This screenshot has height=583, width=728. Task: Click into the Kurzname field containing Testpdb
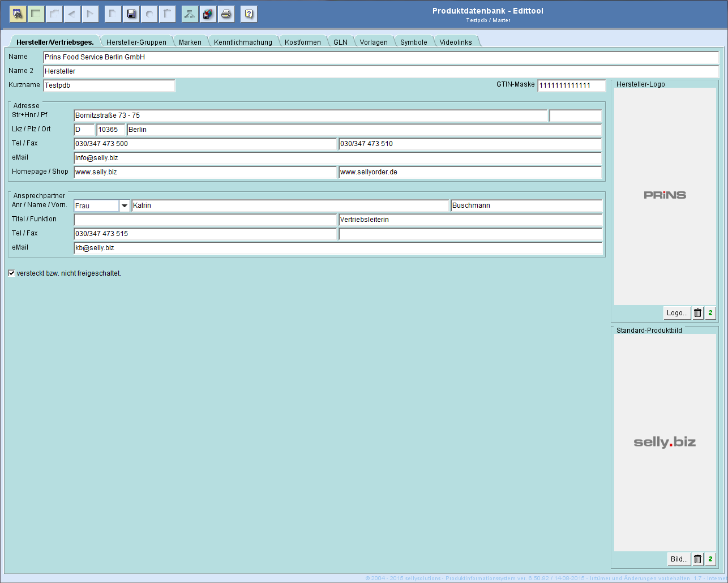pos(109,85)
